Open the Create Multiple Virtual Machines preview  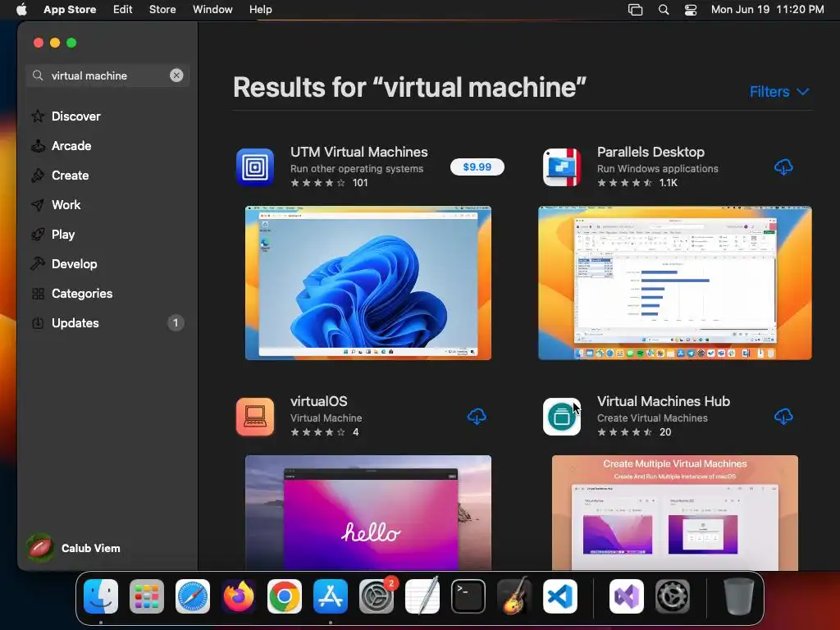(x=675, y=513)
